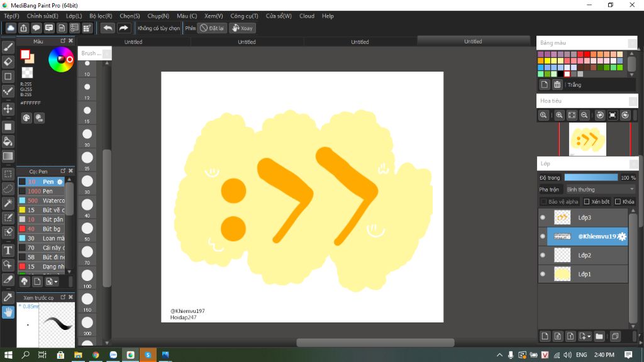The image size is (644, 362).
Task: Click the color wheel in Màu panel
Action: click(x=61, y=60)
